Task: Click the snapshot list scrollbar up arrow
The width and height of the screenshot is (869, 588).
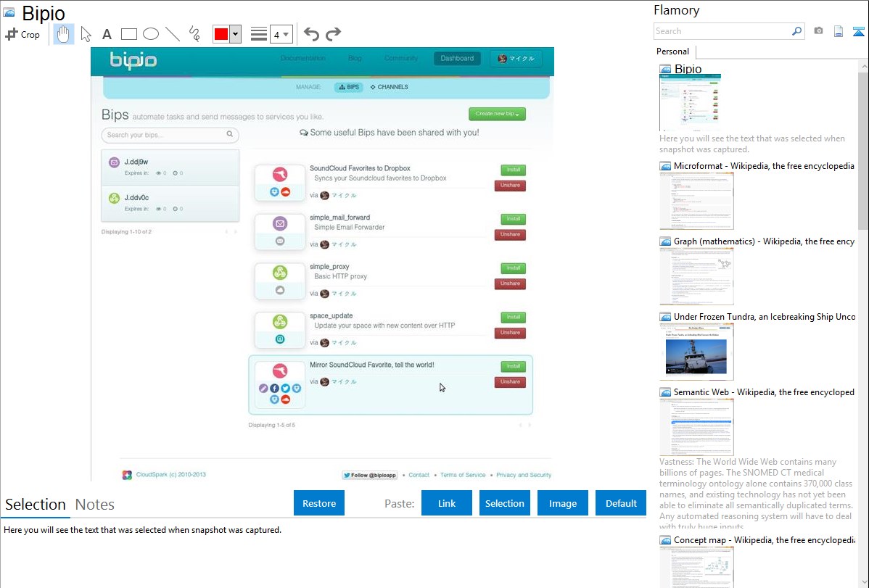Action: 863,67
